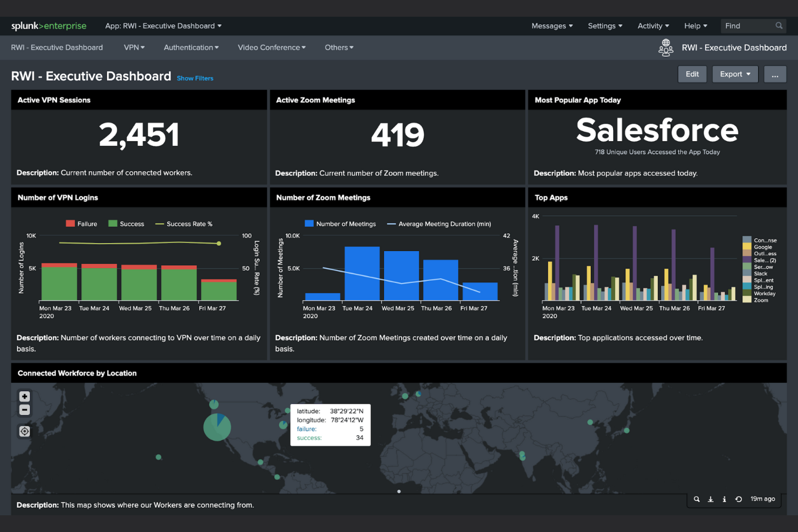
Task: Download the Connected Workforce map panel
Action: [711, 499]
